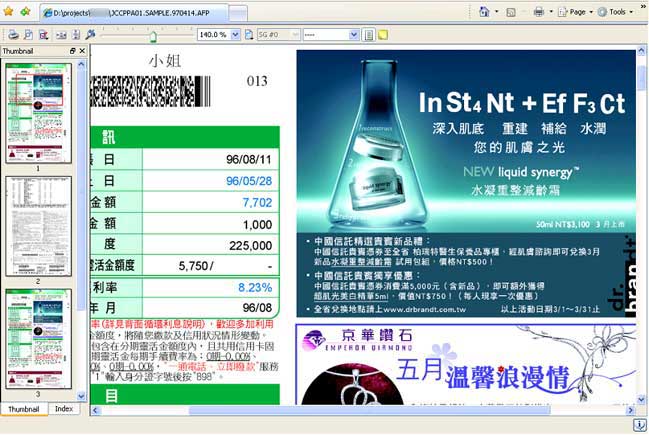Click the RSS feeds icon
The height and width of the screenshot is (435, 649).
511,12
